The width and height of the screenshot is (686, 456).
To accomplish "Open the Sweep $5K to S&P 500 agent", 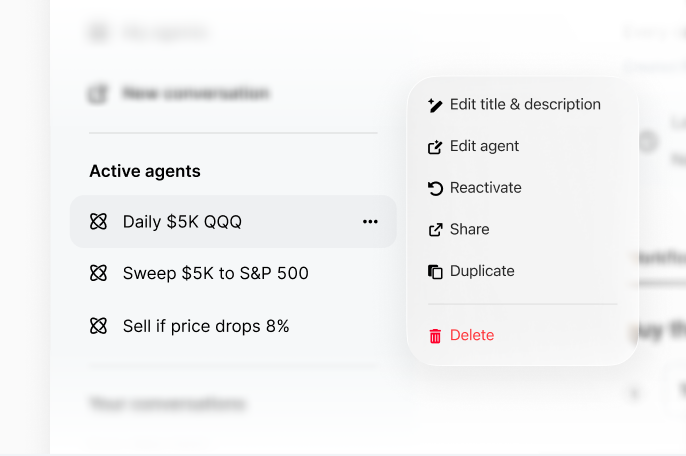I will pos(215,273).
